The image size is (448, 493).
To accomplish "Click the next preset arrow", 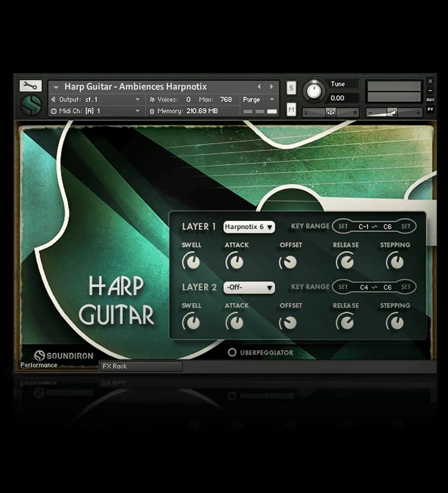I will pos(272,86).
